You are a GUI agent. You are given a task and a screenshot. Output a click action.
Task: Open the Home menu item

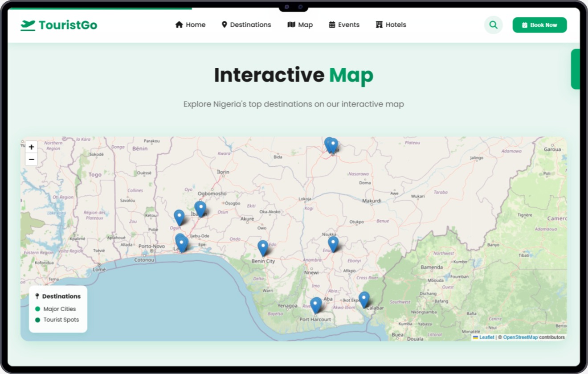click(x=190, y=25)
